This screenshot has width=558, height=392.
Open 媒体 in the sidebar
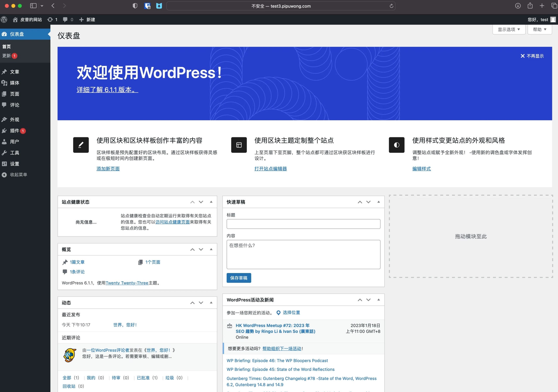(15, 83)
